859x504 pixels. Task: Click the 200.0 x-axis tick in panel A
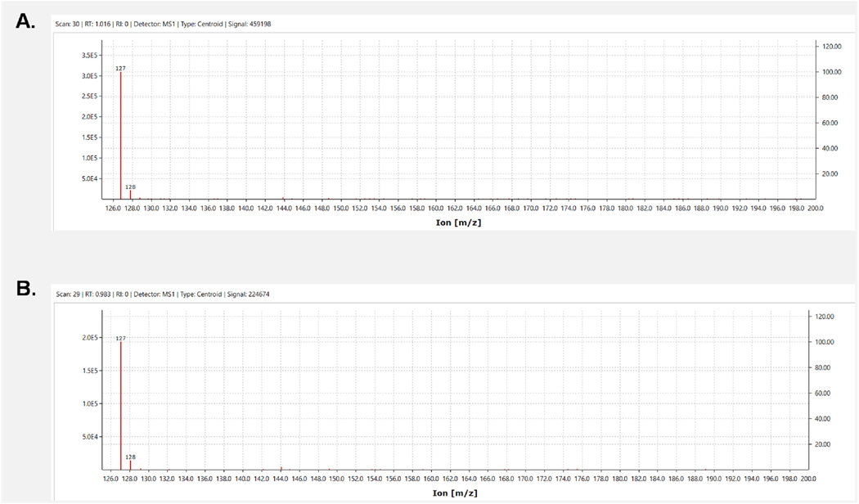[815, 209]
